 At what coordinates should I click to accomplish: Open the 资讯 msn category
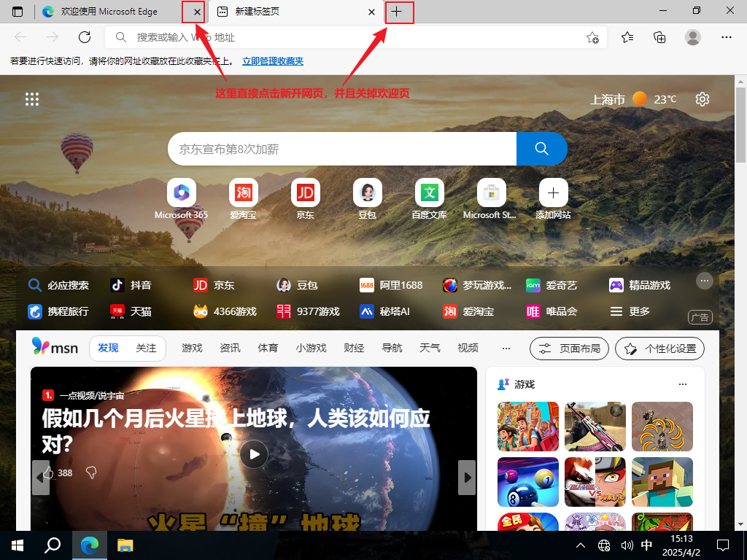point(230,348)
